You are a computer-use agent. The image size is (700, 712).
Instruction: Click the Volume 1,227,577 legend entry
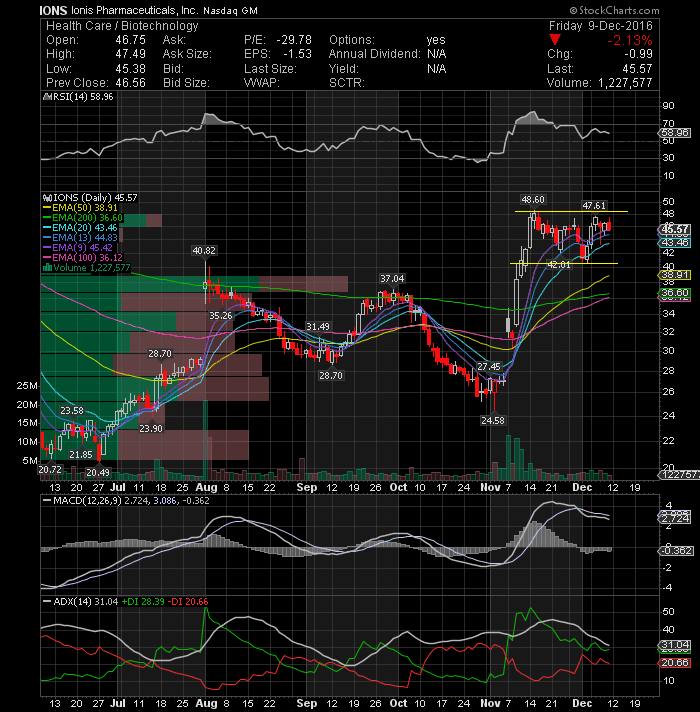point(87,267)
